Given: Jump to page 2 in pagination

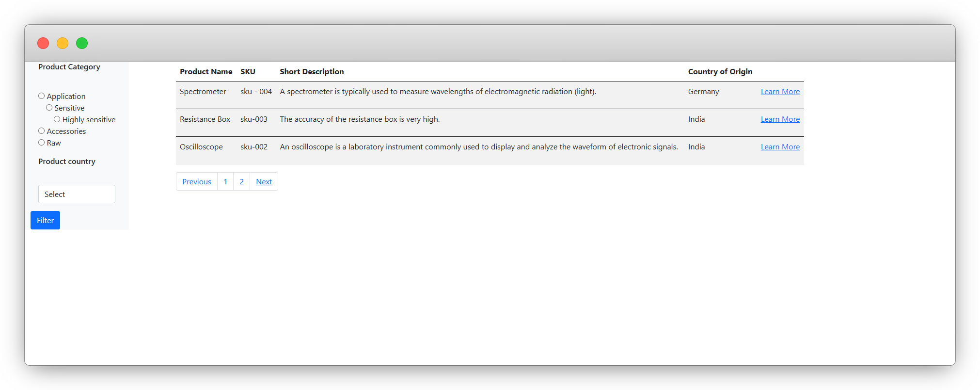Looking at the screenshot, I should [241, 182].
